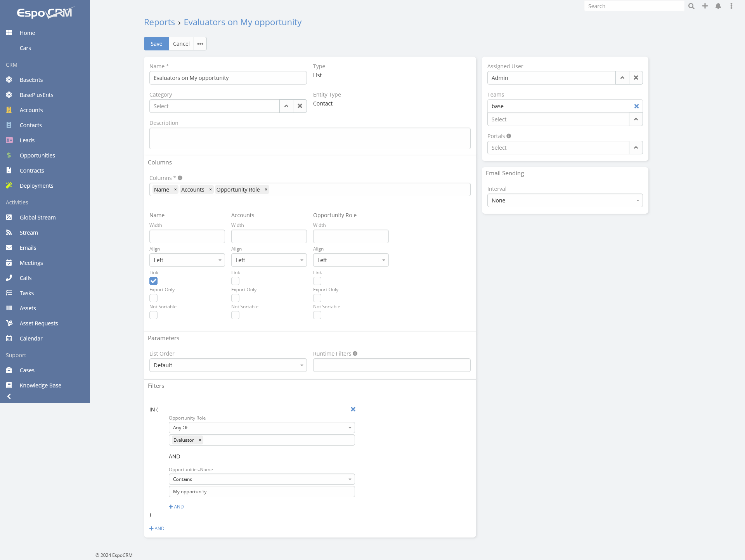Image resolution: width=745 pixels, height=560 pixels.
Task: Delete the IN filter group
Action: pos(353,409)
